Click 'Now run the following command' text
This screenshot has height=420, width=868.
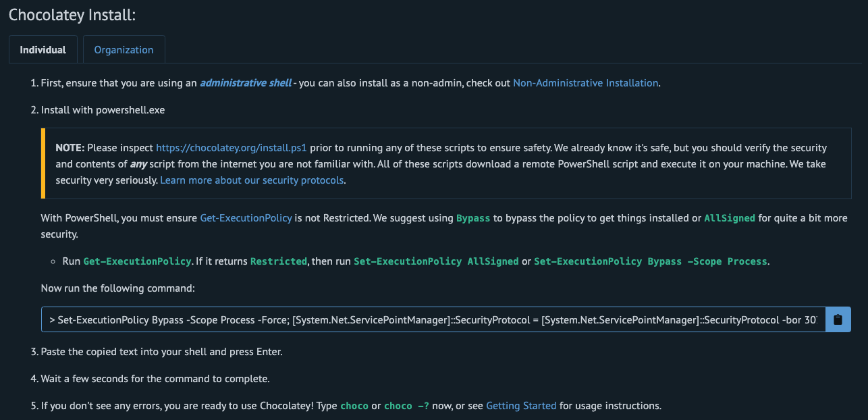(x=117, y=288)
